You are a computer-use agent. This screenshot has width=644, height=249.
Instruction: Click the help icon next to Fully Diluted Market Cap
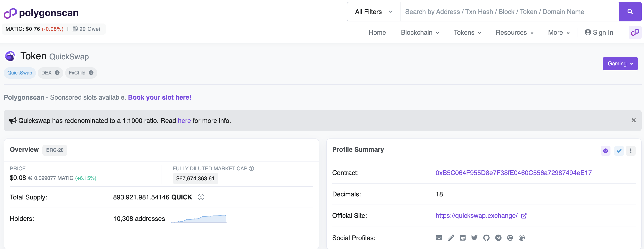(251, 168)
